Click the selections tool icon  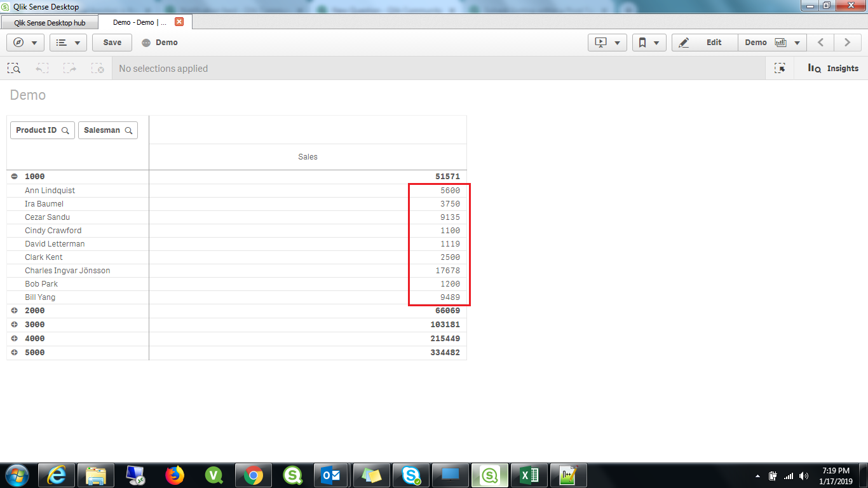tap(780, 68)
